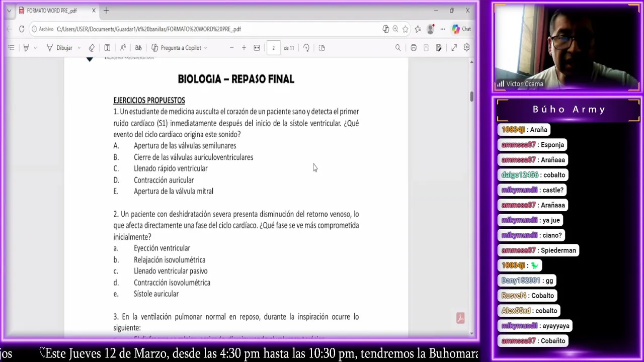Screen dimensions: 644x362
Task: Select answer 'Llenado ventricular pasivo'
Action: pyautogui.click(x=171, y=271)
